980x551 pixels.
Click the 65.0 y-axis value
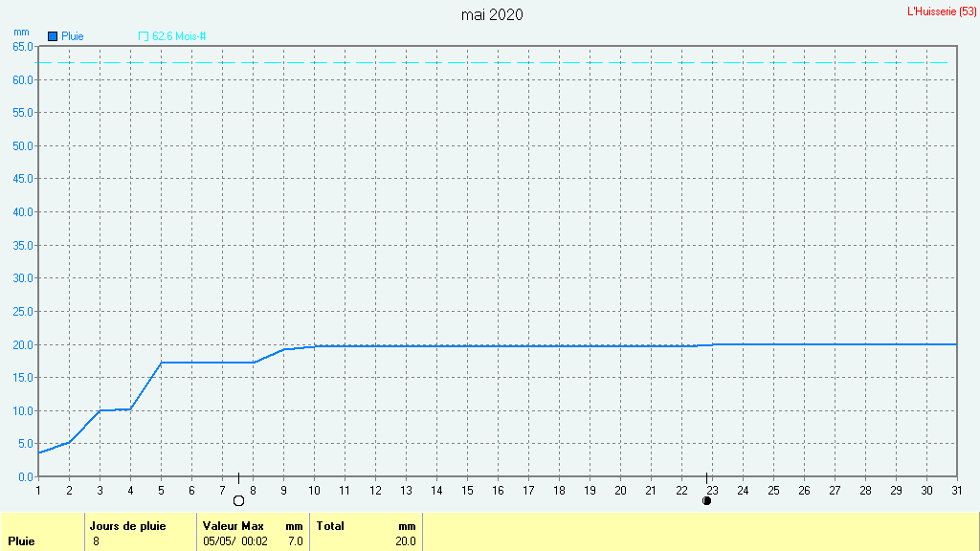tap(23, 47)
